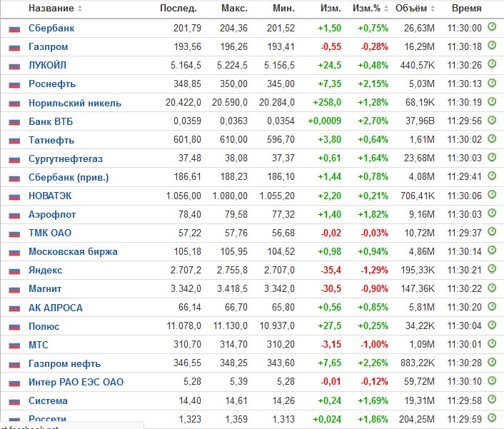504x429 pixels.
Task: Open the Полюс stock link
Action: pyautogui.click(x=44, y=326)
